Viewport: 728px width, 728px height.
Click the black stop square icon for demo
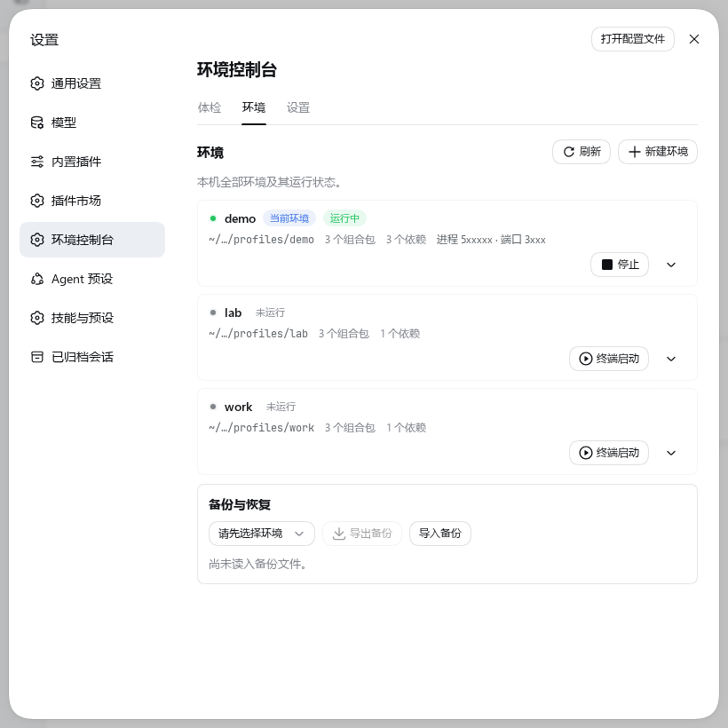click(607, 265)
